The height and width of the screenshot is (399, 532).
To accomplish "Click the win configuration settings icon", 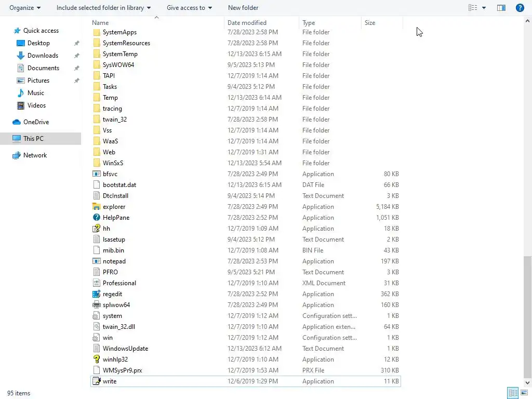I will [x=96, y=338].
